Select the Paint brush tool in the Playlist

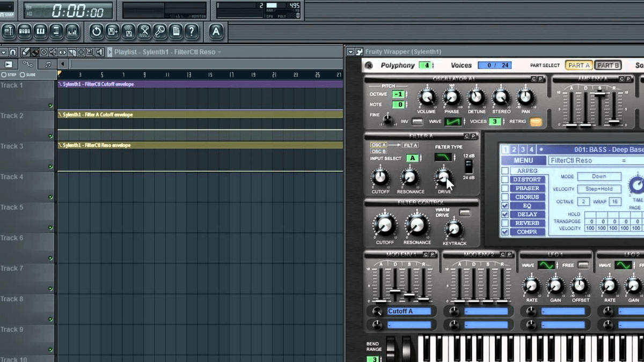[34, 52]
